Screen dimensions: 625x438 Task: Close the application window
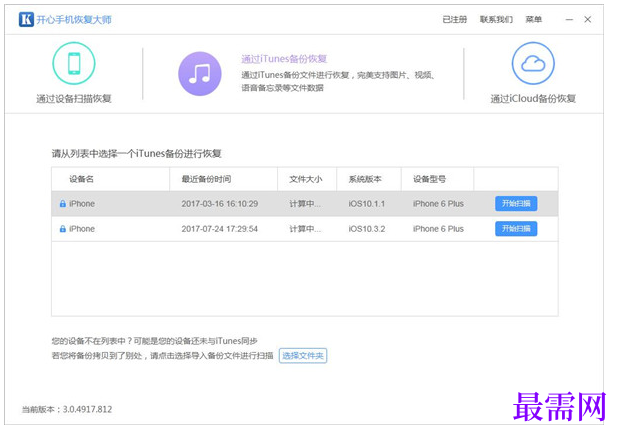pyautogui.click(x=588, y=19)
